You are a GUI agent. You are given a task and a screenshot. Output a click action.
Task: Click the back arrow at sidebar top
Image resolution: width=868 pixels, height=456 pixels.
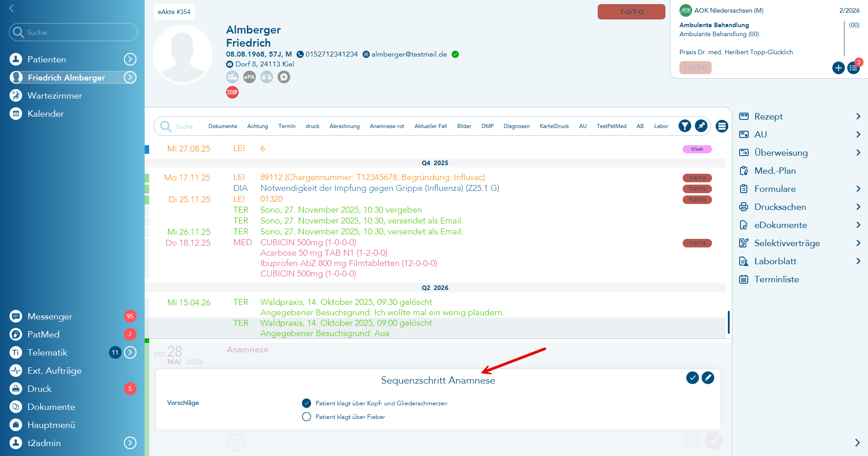[12, 8]
